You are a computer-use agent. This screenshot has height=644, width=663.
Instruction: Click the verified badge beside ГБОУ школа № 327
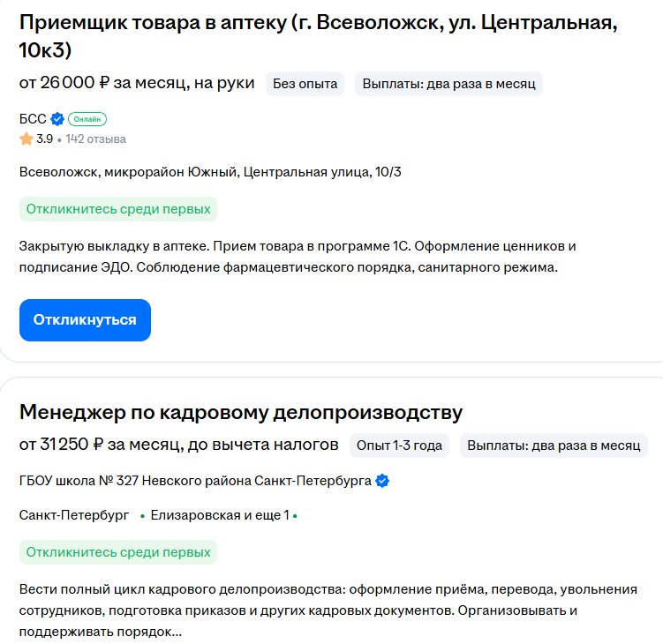382,481
